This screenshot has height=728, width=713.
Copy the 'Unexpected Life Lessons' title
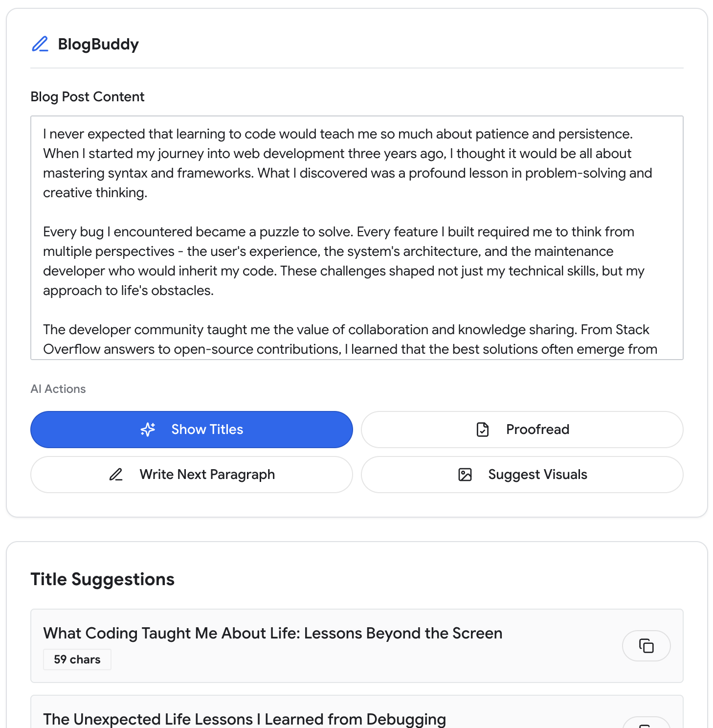point(646,724)
